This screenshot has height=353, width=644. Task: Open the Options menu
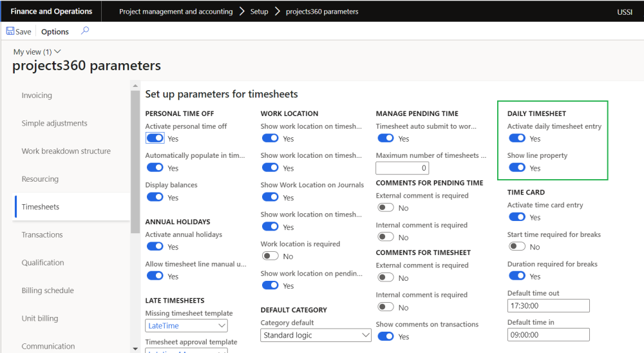(x=55, y=32)
